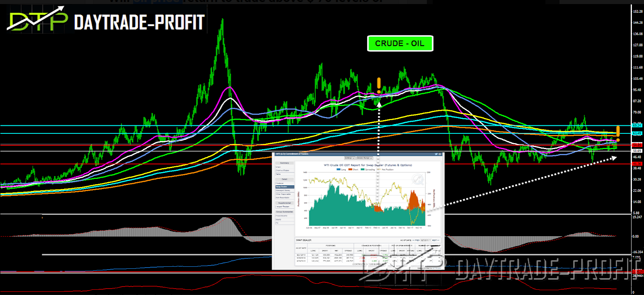Click the DAYTRADE-PROFIT header text
This screenshot has height=295, width=644.
click(139, 22)
